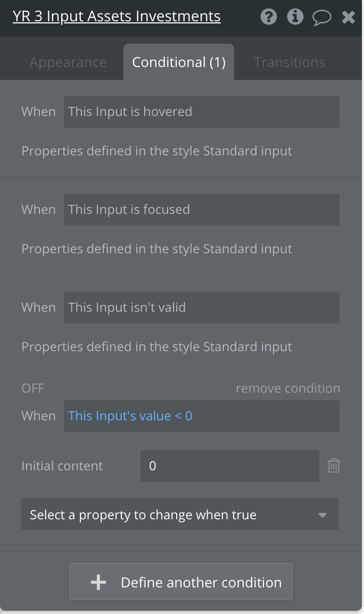Click the element title 'YR 3 Input Assets Investments'

117,16
